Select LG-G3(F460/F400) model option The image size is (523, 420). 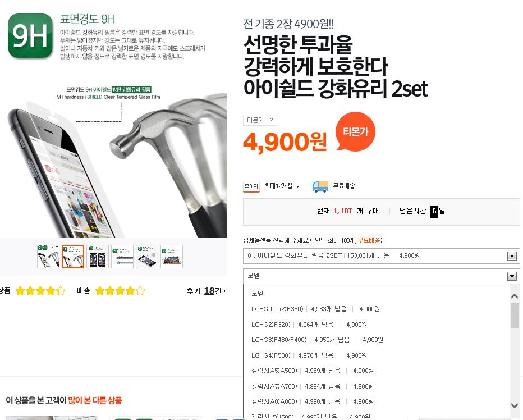[x=317, y=340]
